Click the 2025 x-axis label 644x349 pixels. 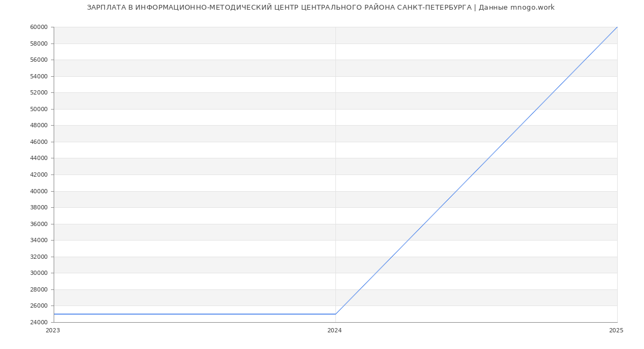click(616, 331)
